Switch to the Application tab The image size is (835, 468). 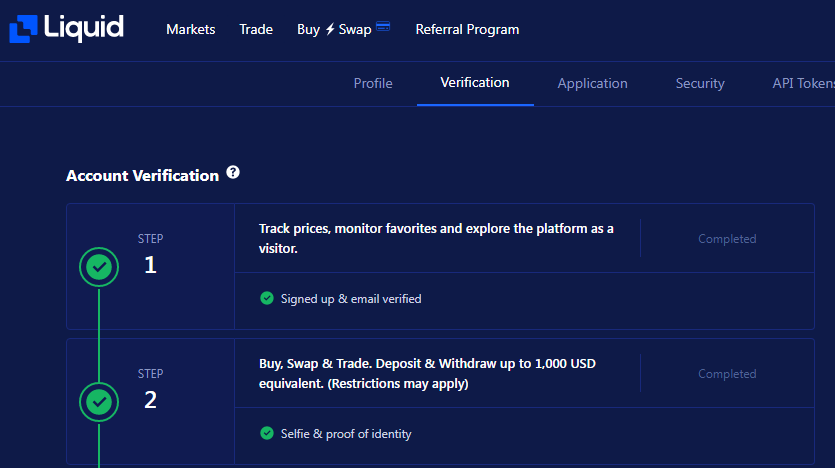click(x=592, y=84)
